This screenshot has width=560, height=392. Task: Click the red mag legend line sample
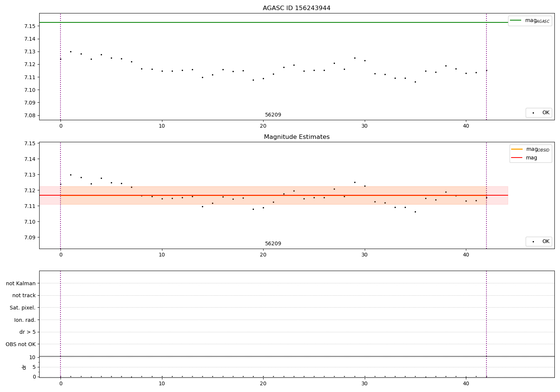tap(517, 158)
